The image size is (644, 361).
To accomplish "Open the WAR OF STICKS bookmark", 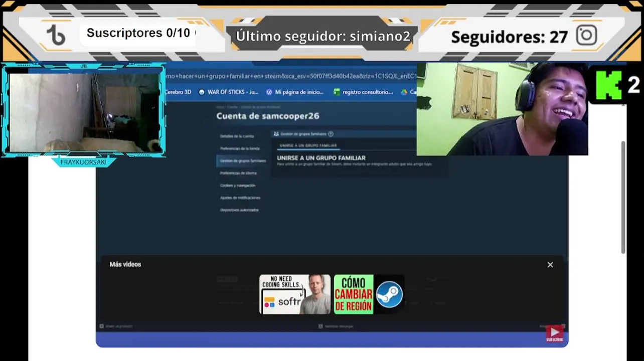I will tap(229, 92).
